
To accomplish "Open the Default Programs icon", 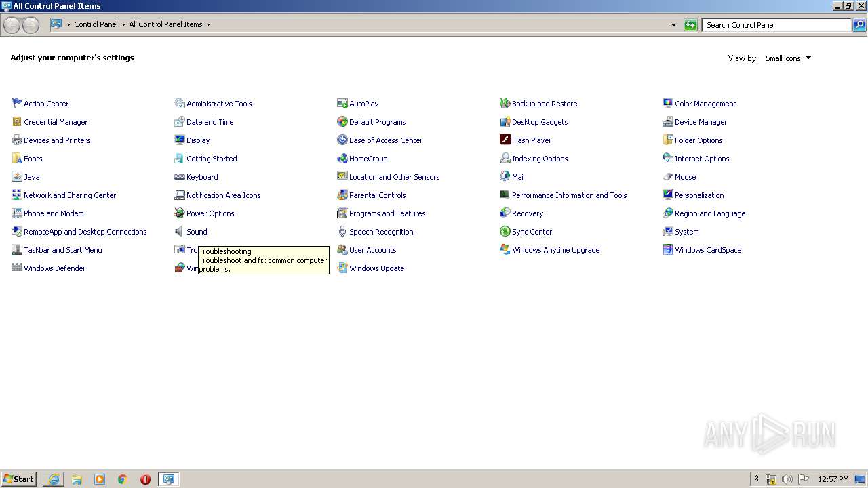I will (342, 122).
